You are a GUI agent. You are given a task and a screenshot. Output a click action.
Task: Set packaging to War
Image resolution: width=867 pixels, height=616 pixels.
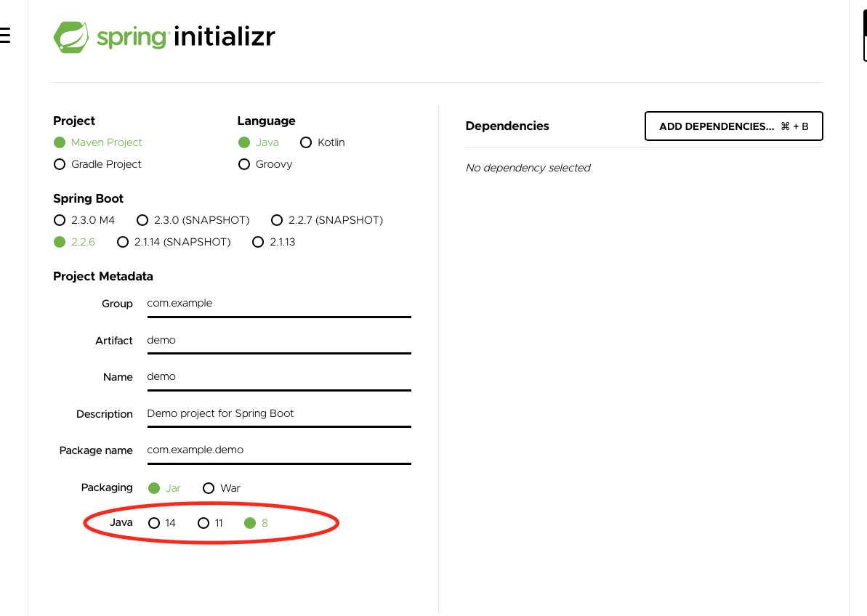coord(209,488)
